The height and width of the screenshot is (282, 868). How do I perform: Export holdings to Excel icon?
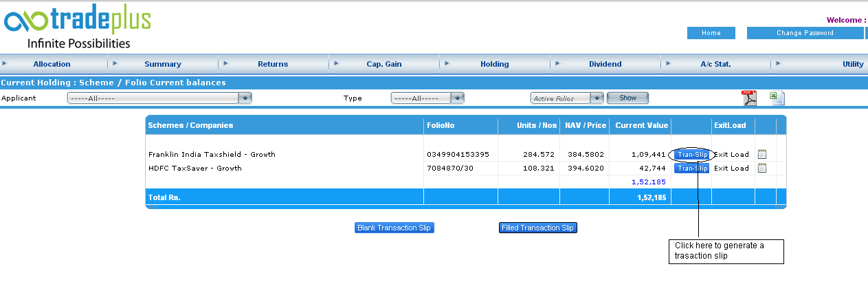(x=777, y=98)
